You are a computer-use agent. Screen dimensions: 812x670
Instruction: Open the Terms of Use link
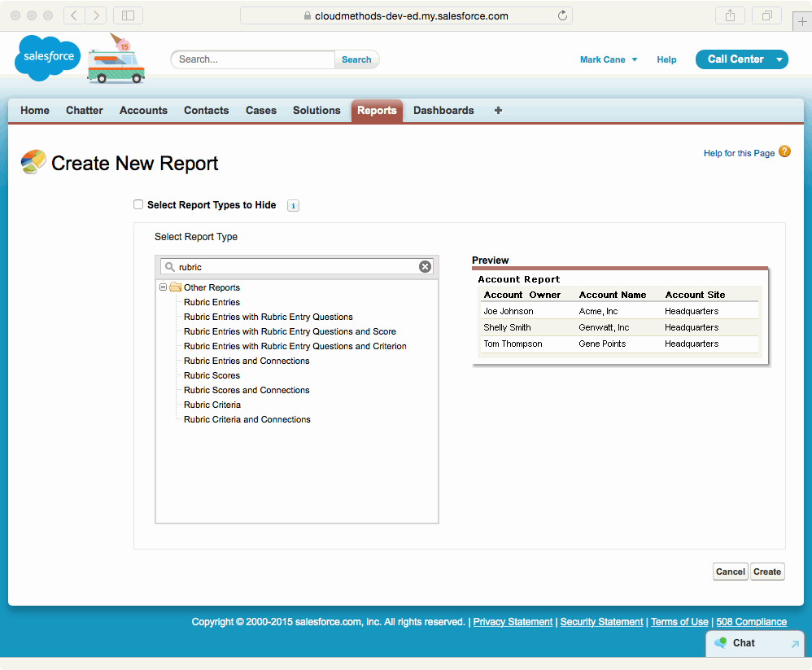point(679,622)
